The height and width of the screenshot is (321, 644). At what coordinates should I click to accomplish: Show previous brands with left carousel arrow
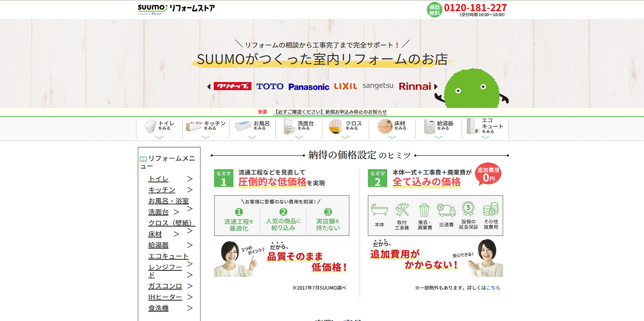point(209,86)
